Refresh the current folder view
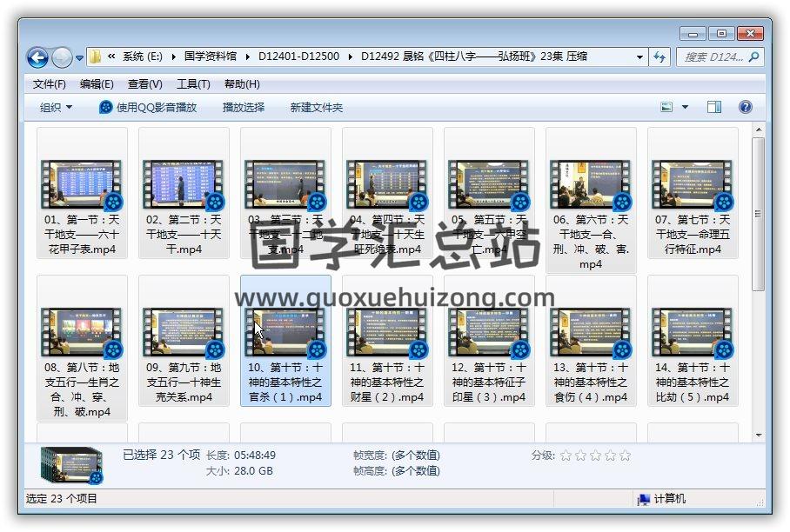The height and width of the screenshot is (532, 790). tap(659, 57)
